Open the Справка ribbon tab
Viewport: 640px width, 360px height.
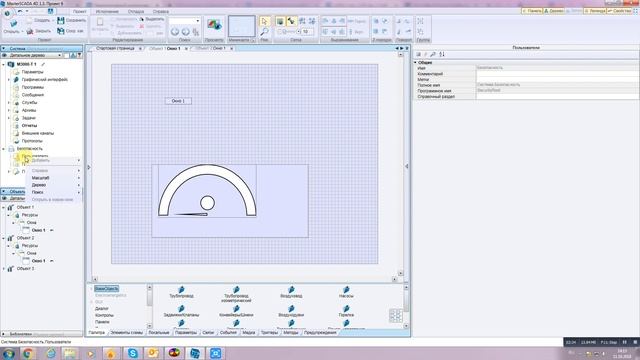[161, 11]
